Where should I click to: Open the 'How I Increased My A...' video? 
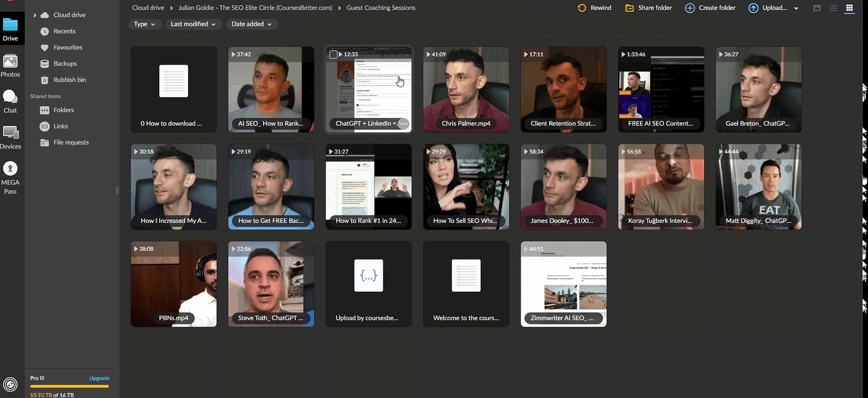(x=174, y=187)
